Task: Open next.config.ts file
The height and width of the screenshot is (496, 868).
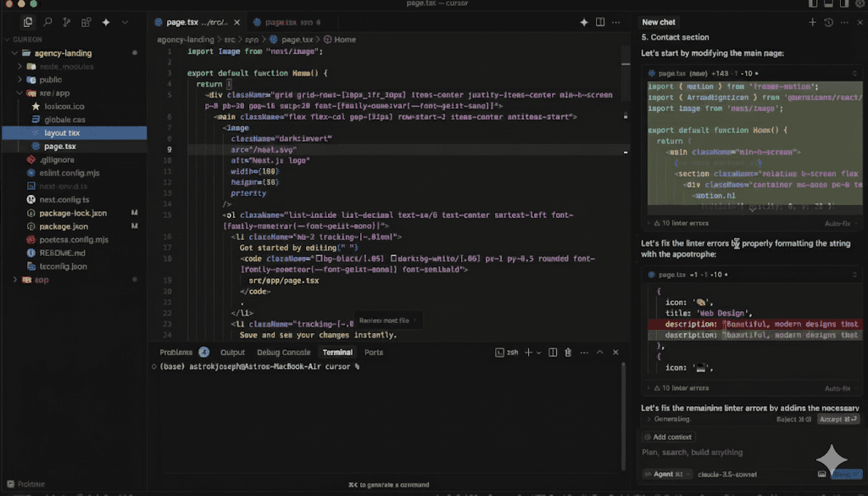Action: click(x=64, y=199)
